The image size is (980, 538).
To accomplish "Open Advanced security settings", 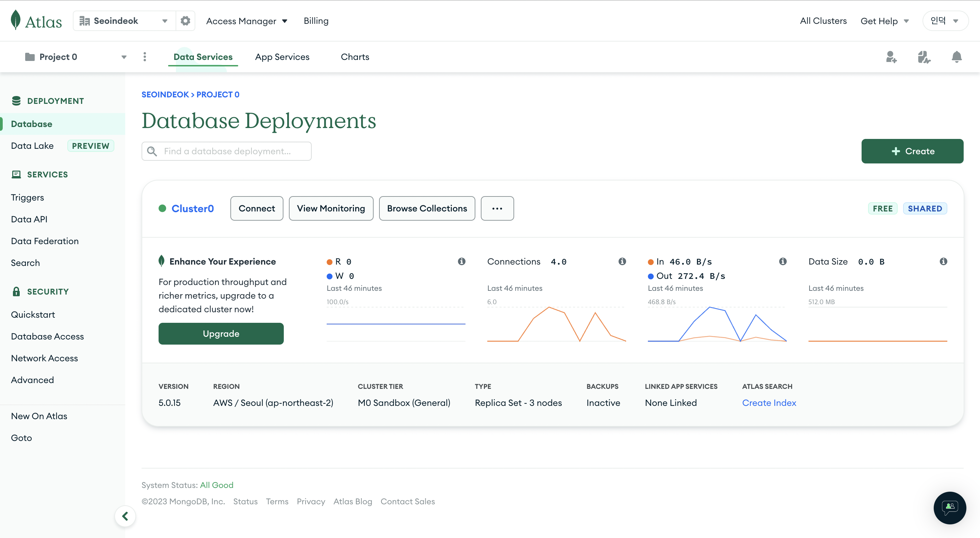I will 33,380.
